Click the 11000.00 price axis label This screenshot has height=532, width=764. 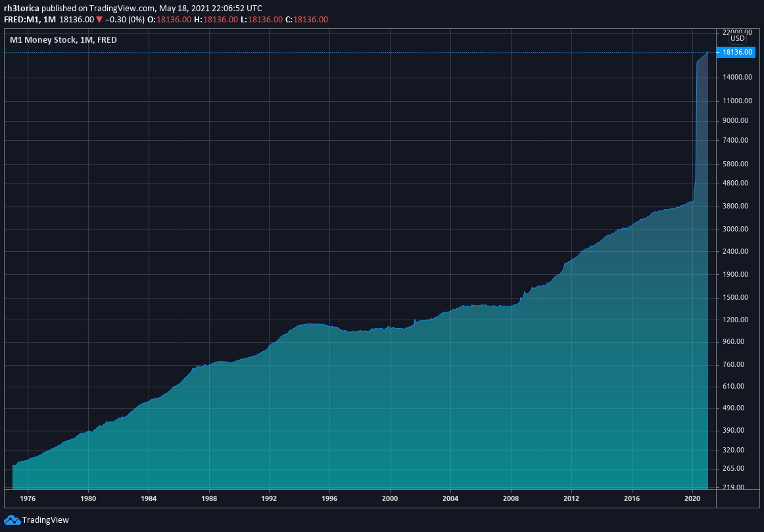click(737, 101)
